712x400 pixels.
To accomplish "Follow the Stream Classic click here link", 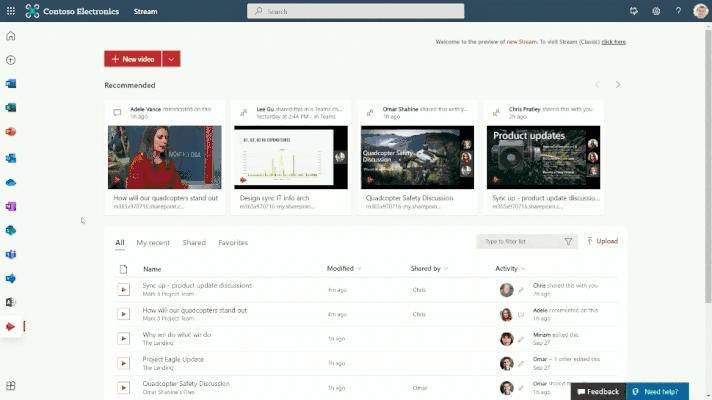I will tap(613, 42).
